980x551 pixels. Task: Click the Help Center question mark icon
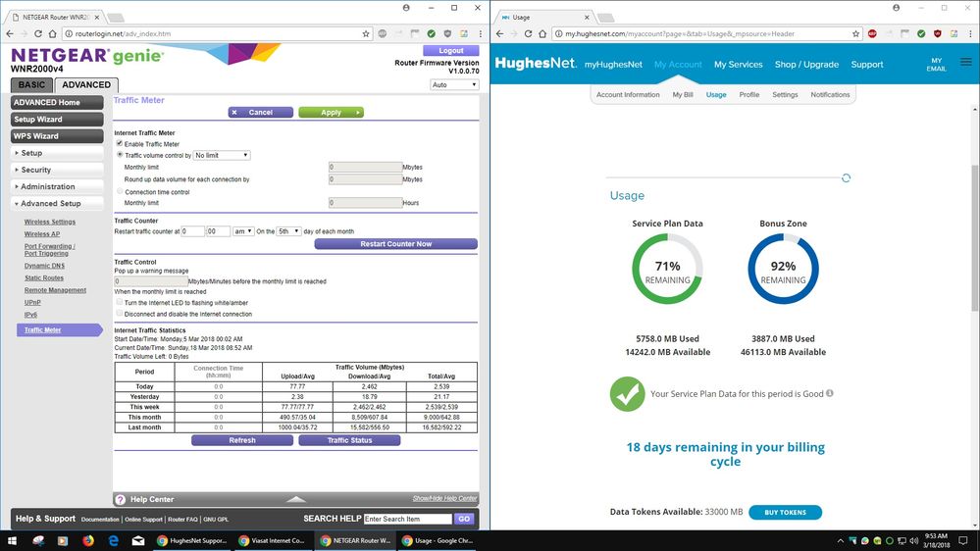click(121, 499)
